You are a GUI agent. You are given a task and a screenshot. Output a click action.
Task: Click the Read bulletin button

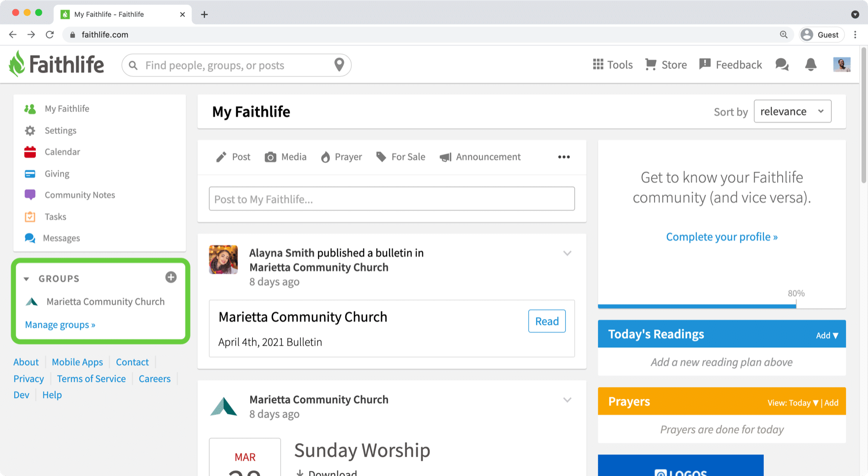click(547, 321)
